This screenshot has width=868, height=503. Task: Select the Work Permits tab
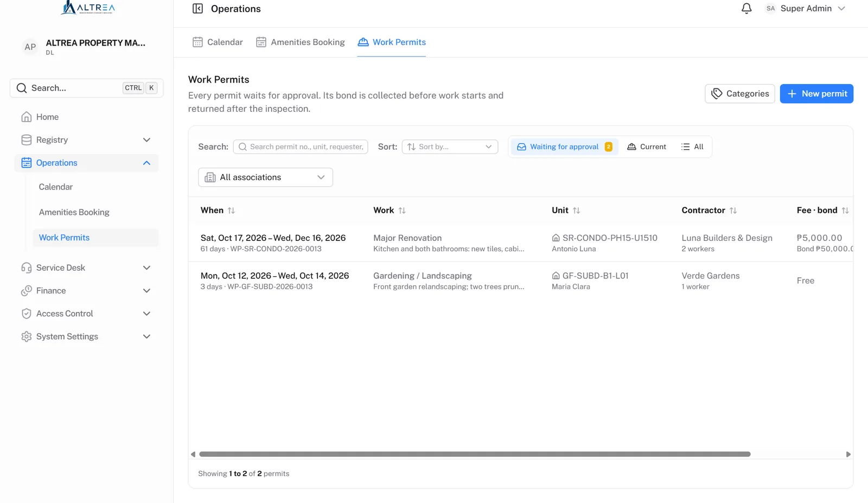[392, 42]
